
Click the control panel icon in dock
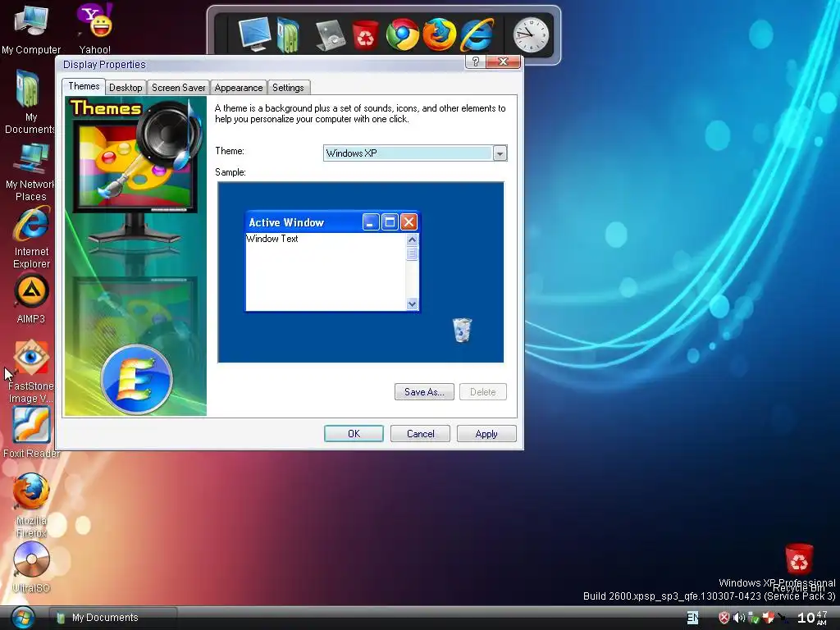click(329, 35)
